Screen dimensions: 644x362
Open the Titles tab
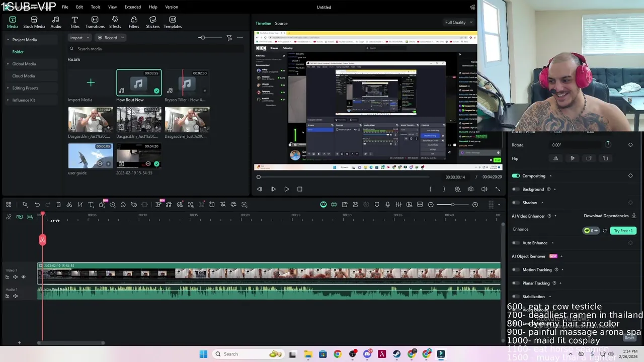(x=74, y=22)
